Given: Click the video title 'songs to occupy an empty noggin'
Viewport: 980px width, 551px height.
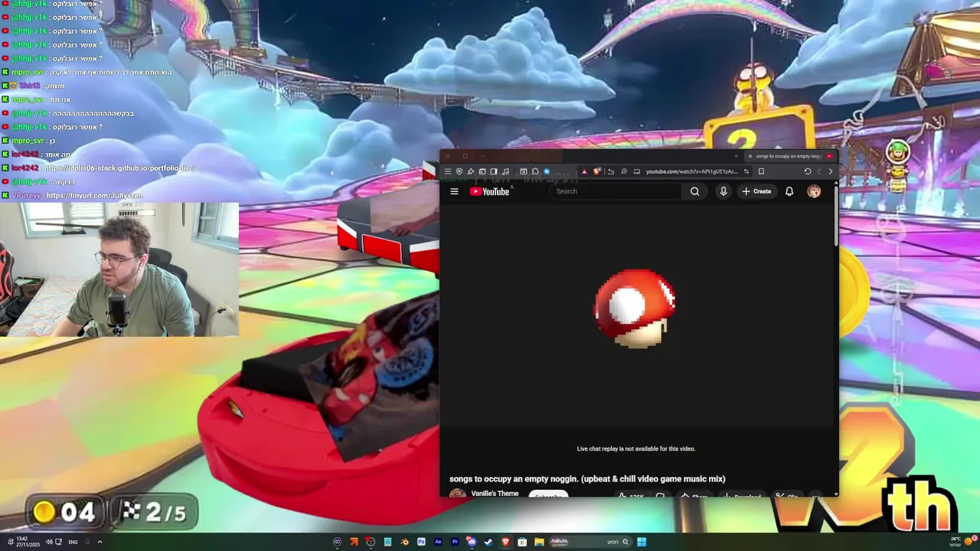Looking at the screenshot, I should pyautogui.click(x=587, y=479).
